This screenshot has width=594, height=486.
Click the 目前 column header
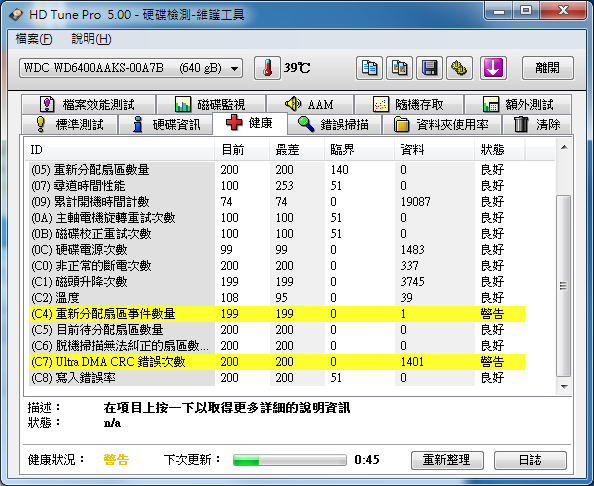[x=242, y=150]
